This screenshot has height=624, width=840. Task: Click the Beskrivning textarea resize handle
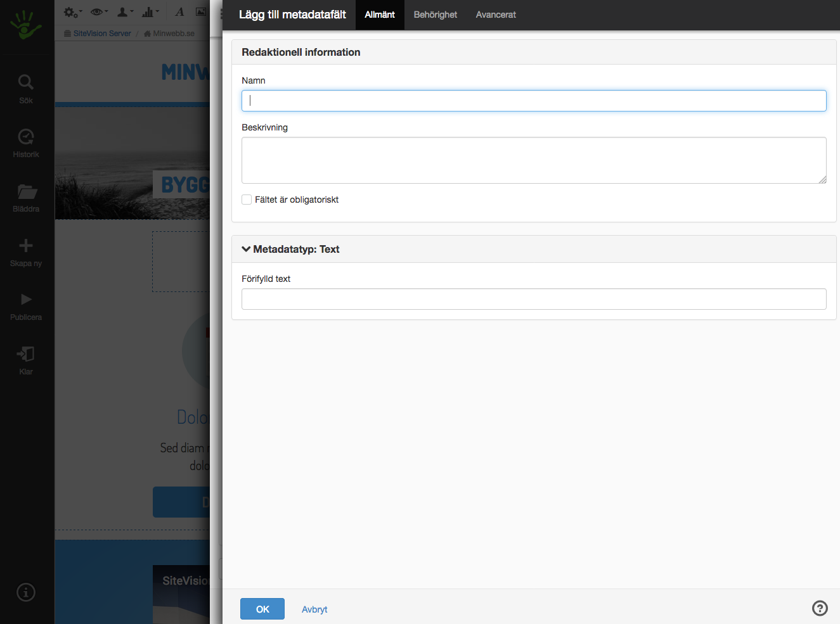822,179
